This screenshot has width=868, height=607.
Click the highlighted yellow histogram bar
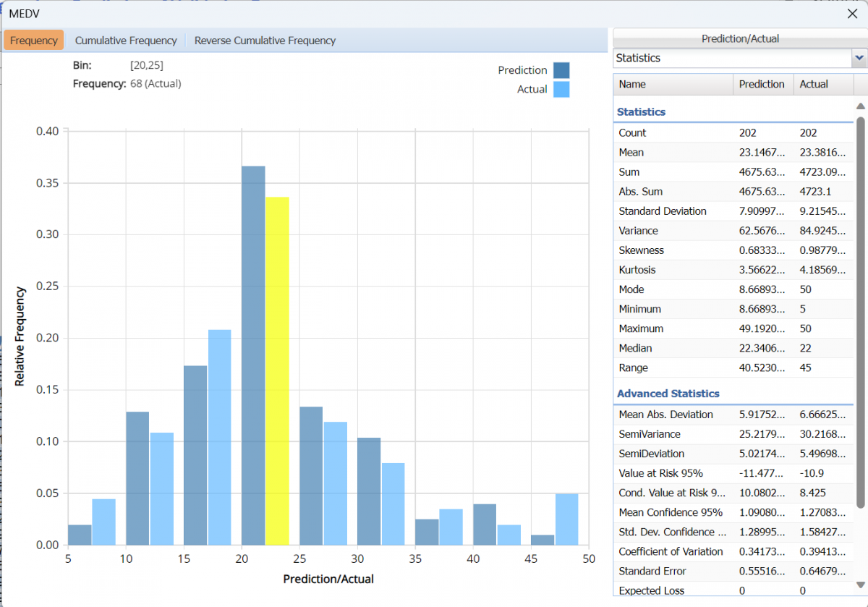(x=277, y=370)
